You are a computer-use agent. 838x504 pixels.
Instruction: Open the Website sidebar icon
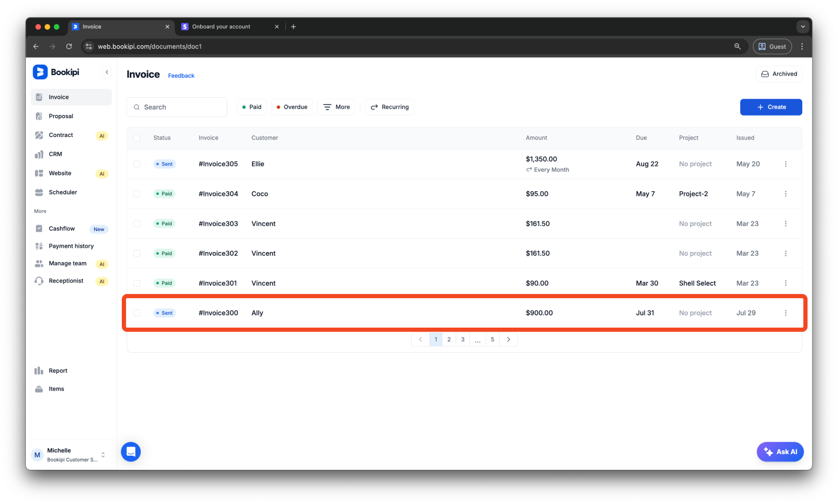coord(39,173)
